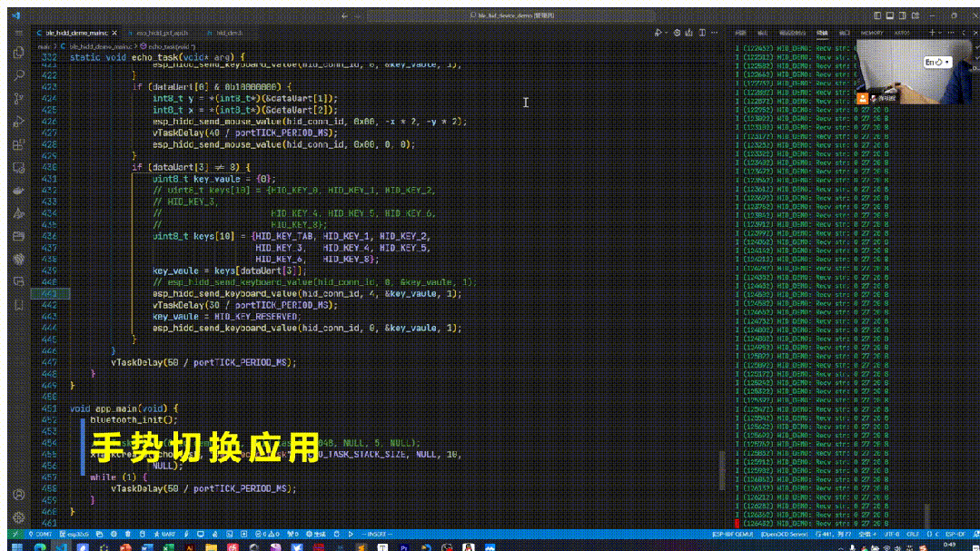Open the Source Control view
This screenshot has width=980, height=551.
tap(19, 98)
